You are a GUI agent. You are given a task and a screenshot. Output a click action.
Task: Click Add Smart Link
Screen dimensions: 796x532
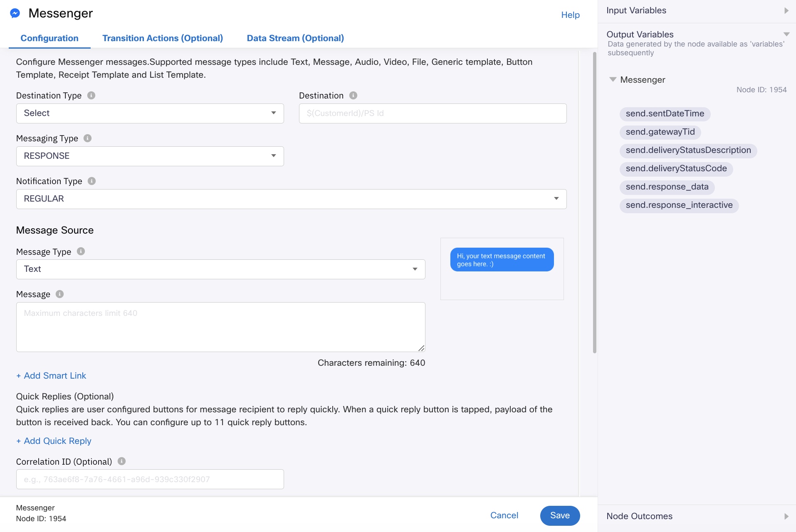pos(51,376)
